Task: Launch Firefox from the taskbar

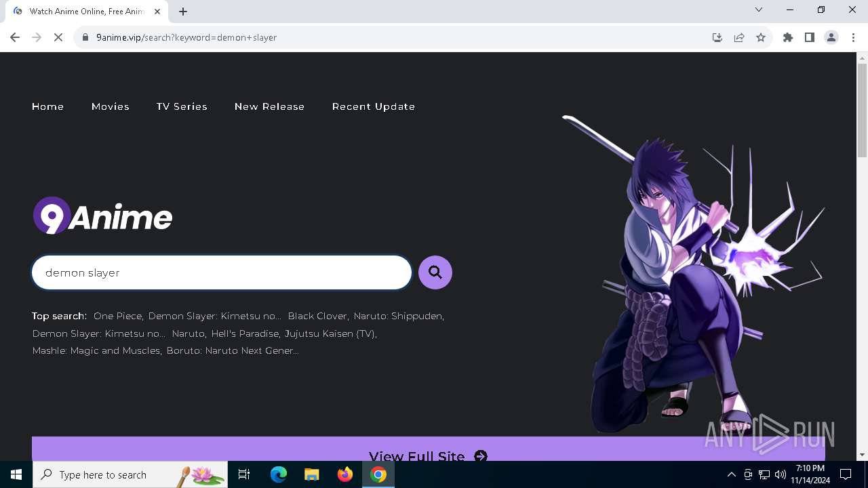Action: (345, 474)
